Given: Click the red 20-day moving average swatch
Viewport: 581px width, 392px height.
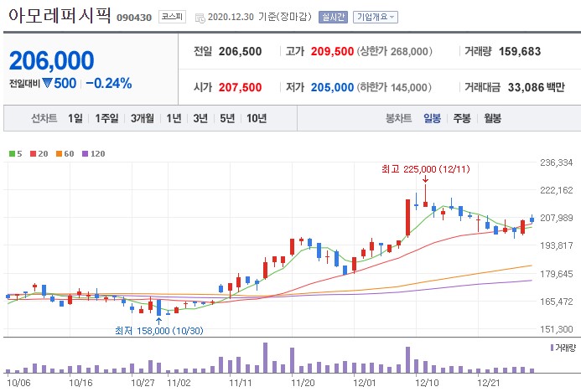Looking at the screenshot, I should [x=33, y=153].
